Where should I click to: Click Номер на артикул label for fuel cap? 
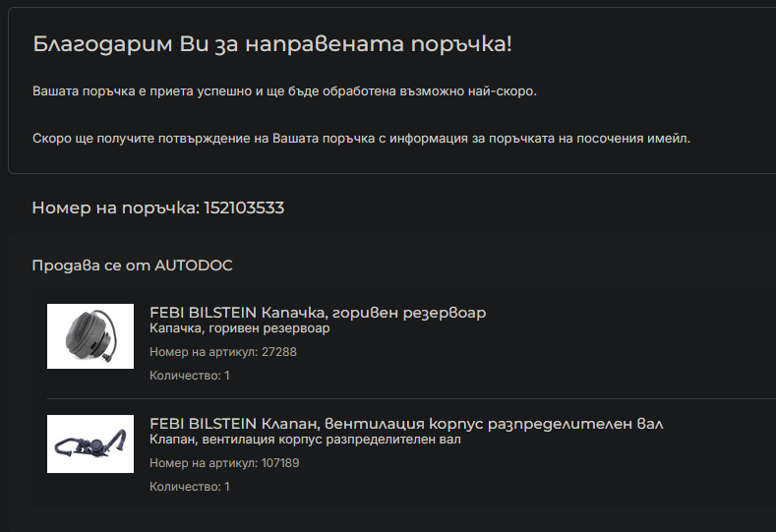pyautogui.click(x=204, y=352)
